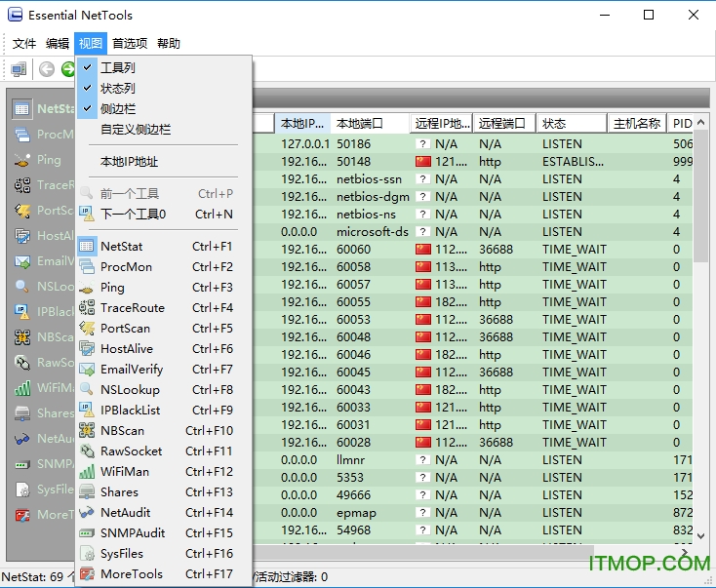Sort by 本地IP column header

coord(302,124)
